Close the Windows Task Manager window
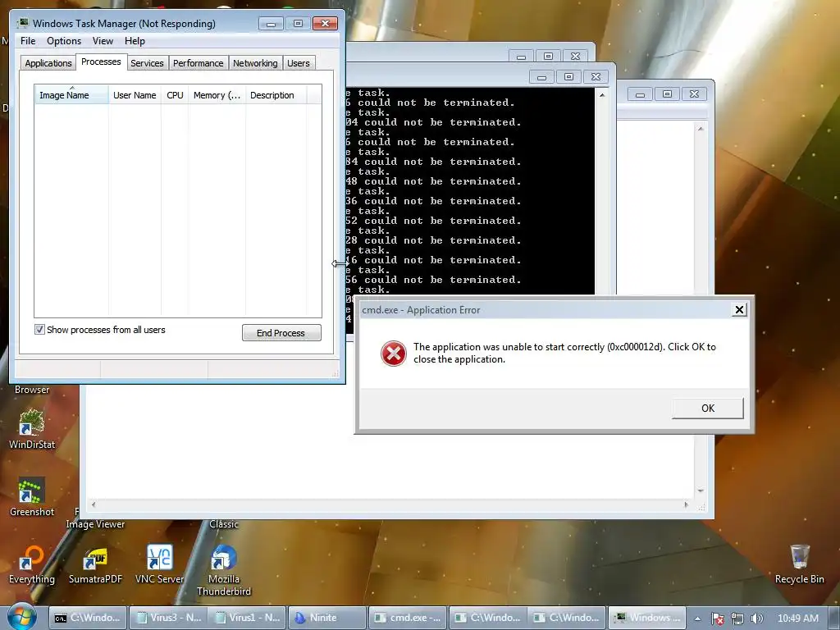Image resolution: width=840 pixels, height=630 pixels. point(325,24)
